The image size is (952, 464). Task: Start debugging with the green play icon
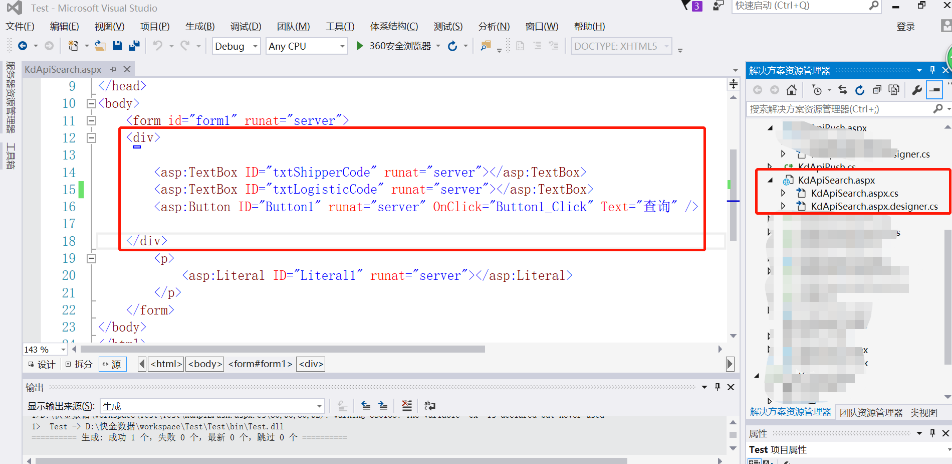pos(359,46)
